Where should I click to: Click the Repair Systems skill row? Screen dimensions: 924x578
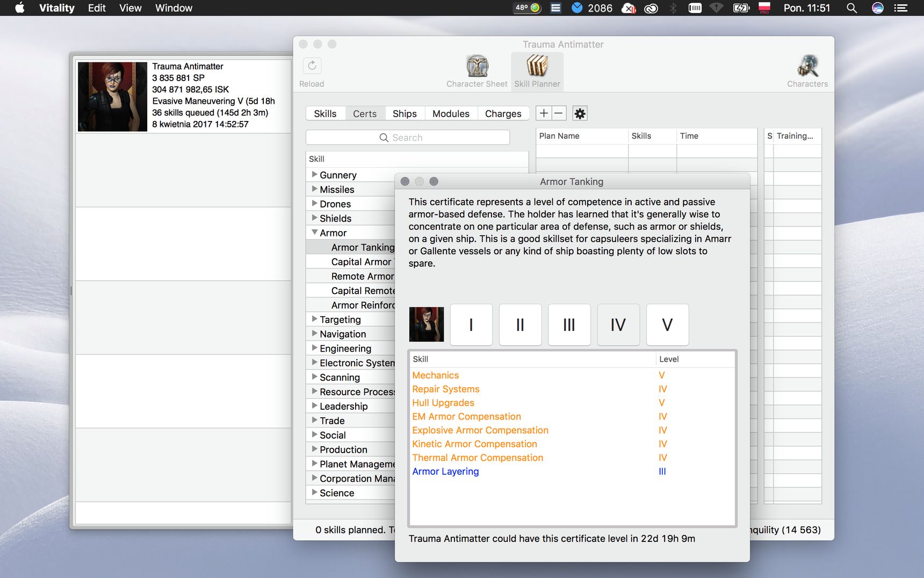572,389
